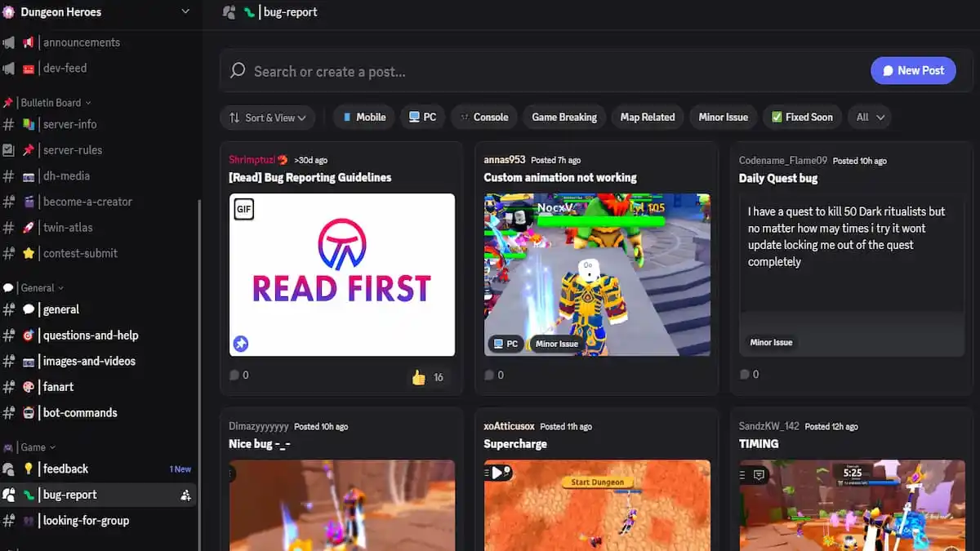Image resolution: width=980 pixels, height=551 pixels.
Task: Switch to the general channel
Action: (x=59, y=309)
